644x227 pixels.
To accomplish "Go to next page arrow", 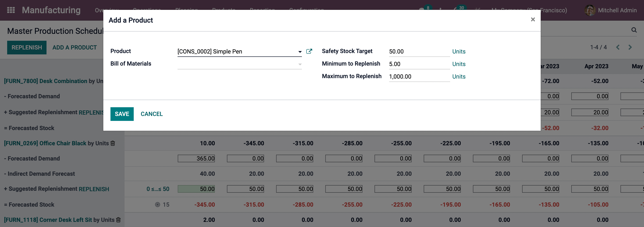I will (630, 47).
